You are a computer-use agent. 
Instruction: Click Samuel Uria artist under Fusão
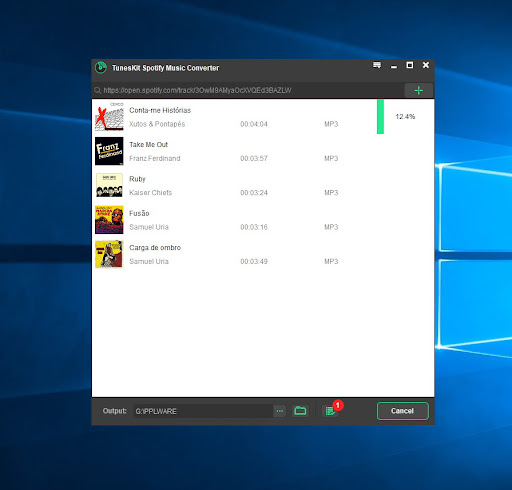(x=149, y=227)
